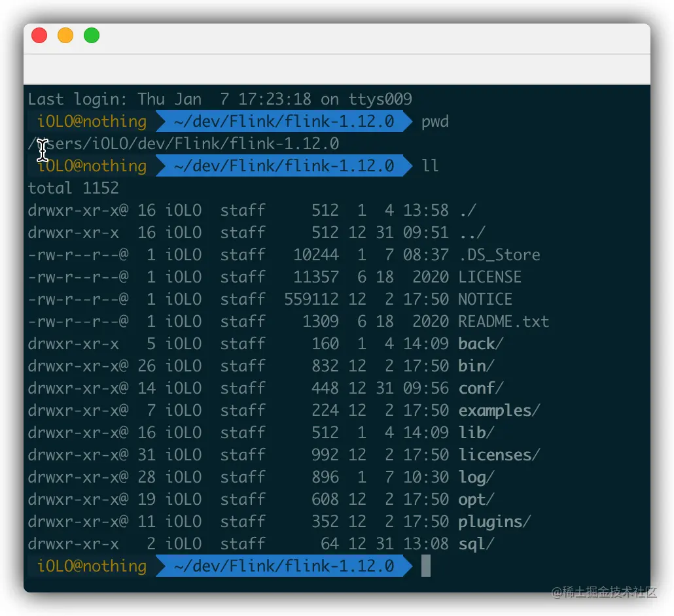Viewport: 674px width, 616px height.
Task: Click the file size 1309 of README.txt
Action: [321, 322]
